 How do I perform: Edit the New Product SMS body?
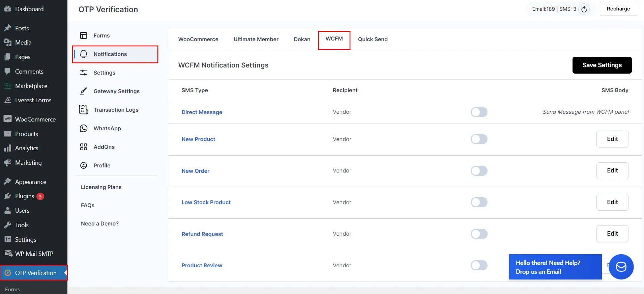[612, 139]
